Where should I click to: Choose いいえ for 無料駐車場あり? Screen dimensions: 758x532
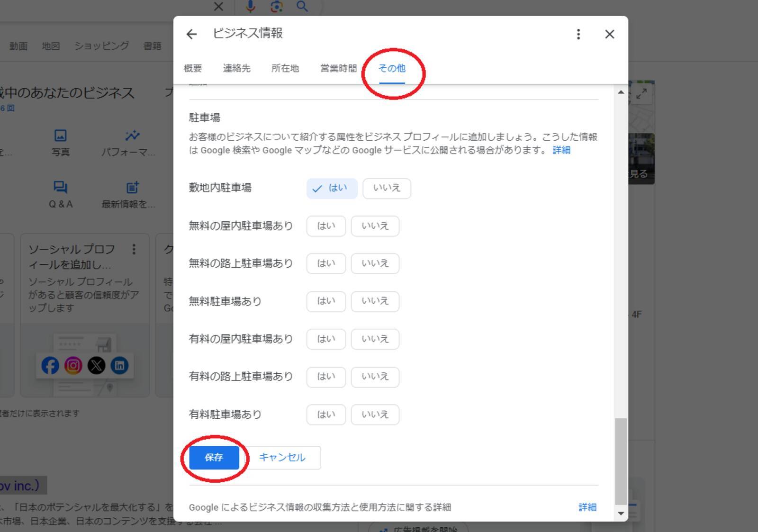click(x=375, y=301)
